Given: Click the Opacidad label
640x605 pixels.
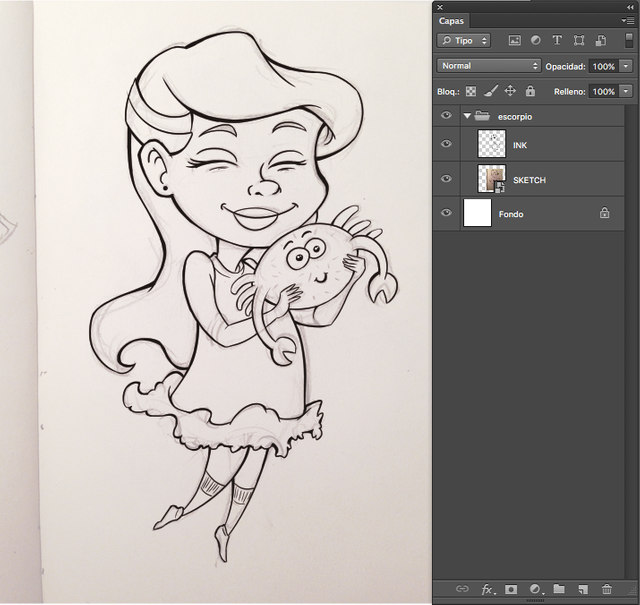Looking at the screenshot, I should 565,67.
